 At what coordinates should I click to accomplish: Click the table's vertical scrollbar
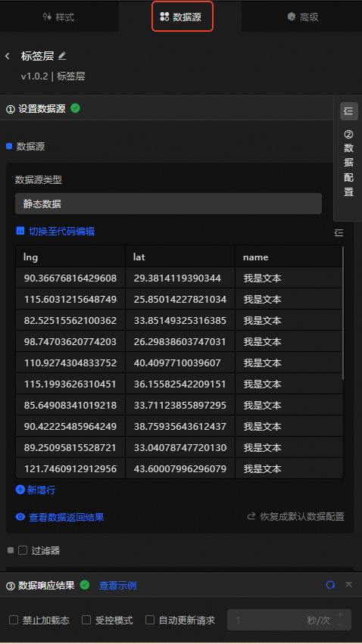point(343,313)
